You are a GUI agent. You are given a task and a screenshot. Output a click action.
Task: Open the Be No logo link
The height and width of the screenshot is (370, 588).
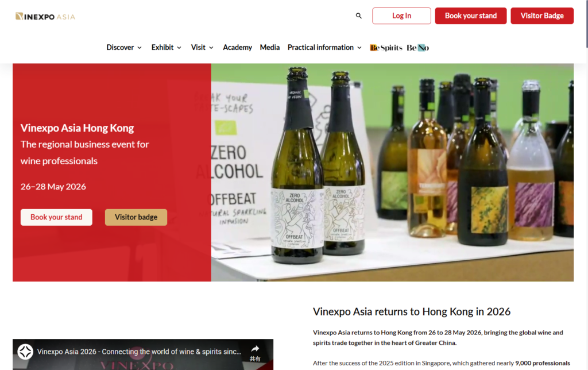point(418,48)
